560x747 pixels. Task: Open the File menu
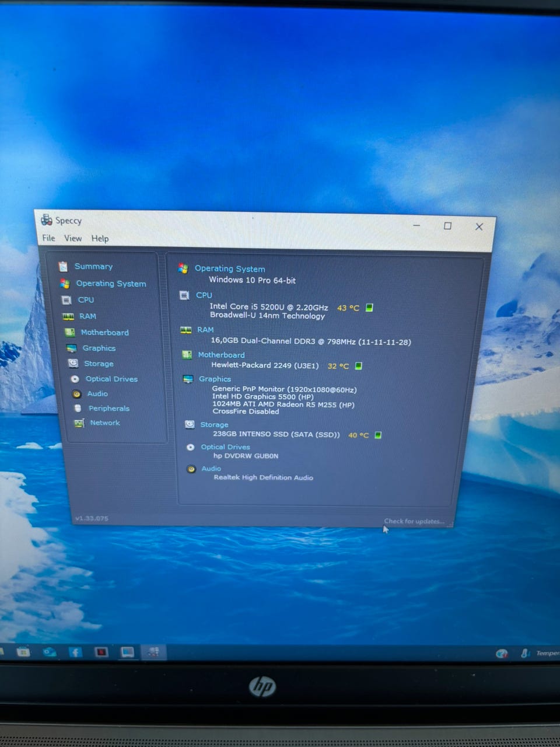click(x=48, y=238)
